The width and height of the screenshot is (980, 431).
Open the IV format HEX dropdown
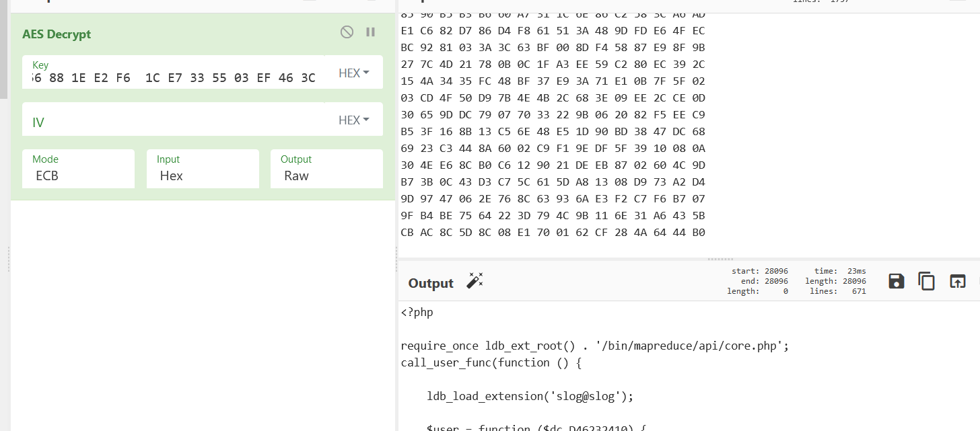(354, 120)
